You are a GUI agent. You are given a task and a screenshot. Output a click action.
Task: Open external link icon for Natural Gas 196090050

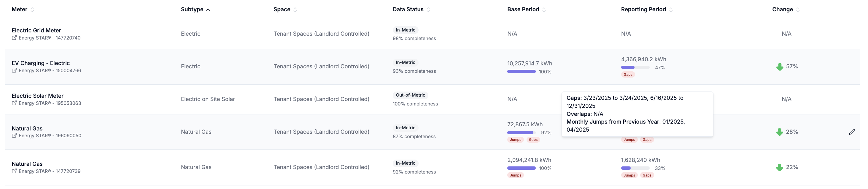14,136
